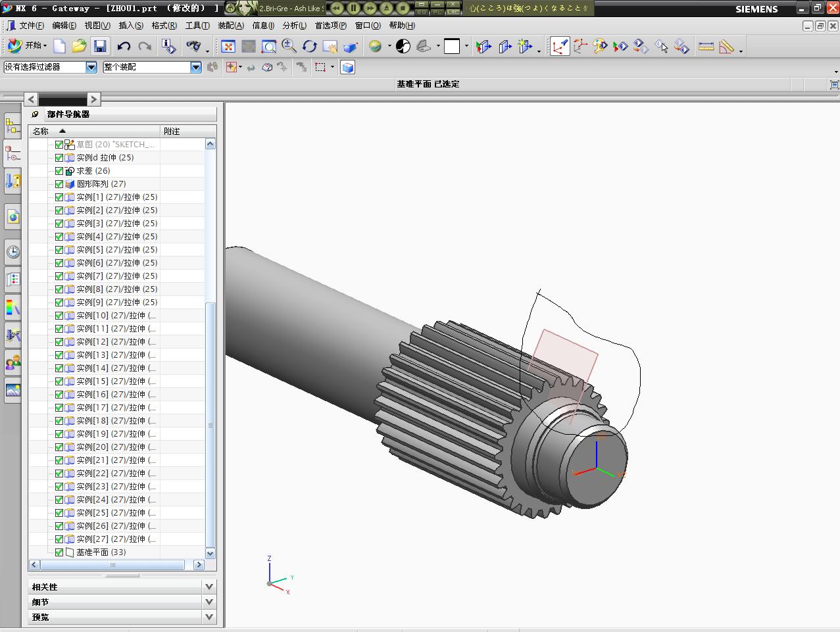This screenshot has height=632, width=840.
Task: Activate the Rotate view tool
Action: click(310, 46)
